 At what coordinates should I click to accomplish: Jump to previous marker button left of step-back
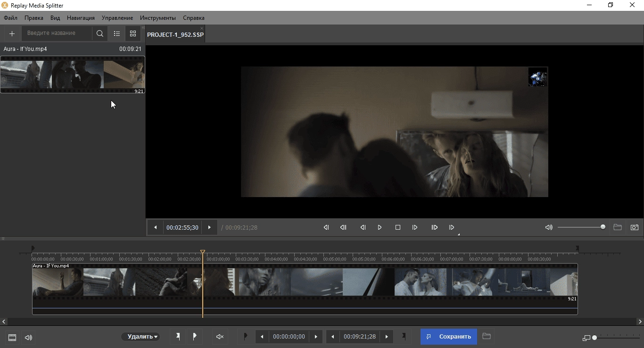point(344,227)
